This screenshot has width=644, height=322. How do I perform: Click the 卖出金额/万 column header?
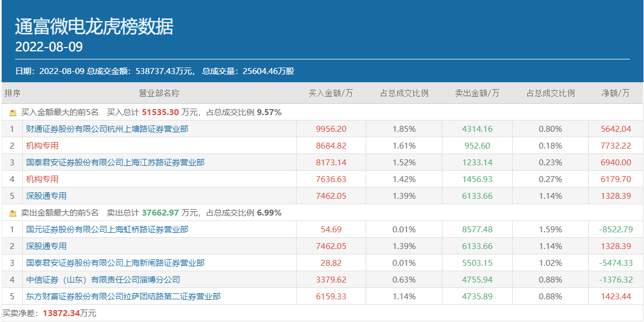pyautogui.click(x=477, y=93)
